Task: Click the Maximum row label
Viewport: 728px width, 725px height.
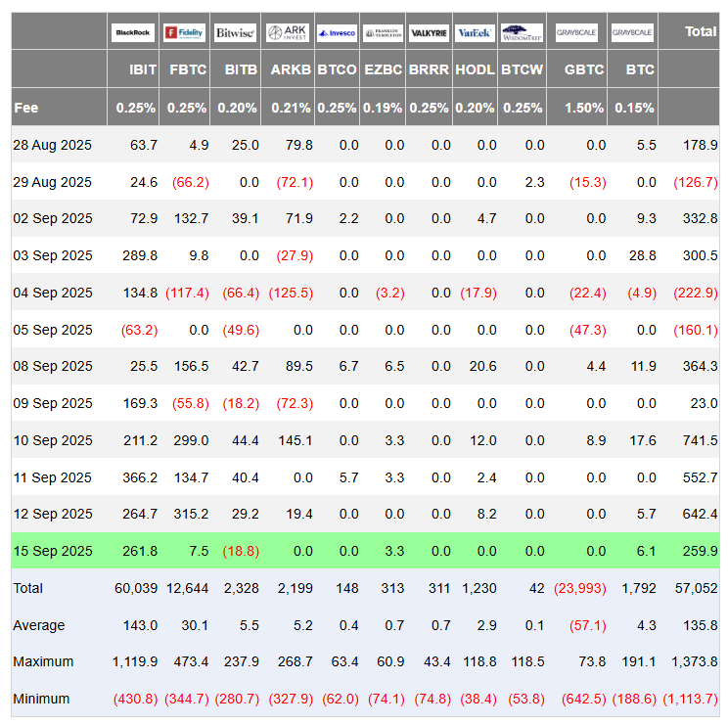Action: 43,661
